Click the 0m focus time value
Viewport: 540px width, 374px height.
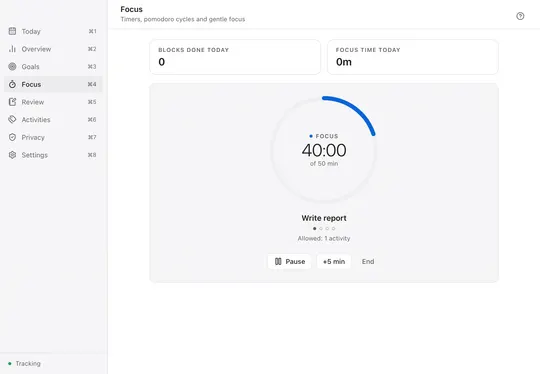pyautogui.click(x=344, y=62)
